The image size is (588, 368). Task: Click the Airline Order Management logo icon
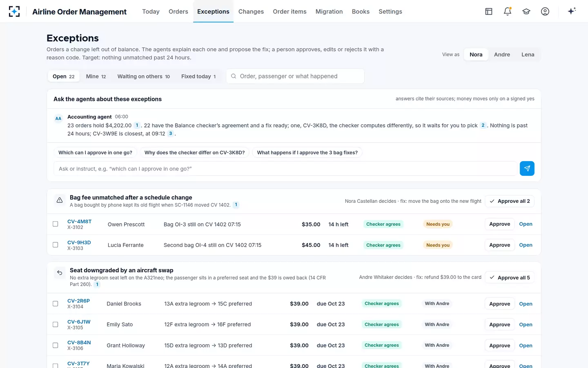[x=14, y=11]
